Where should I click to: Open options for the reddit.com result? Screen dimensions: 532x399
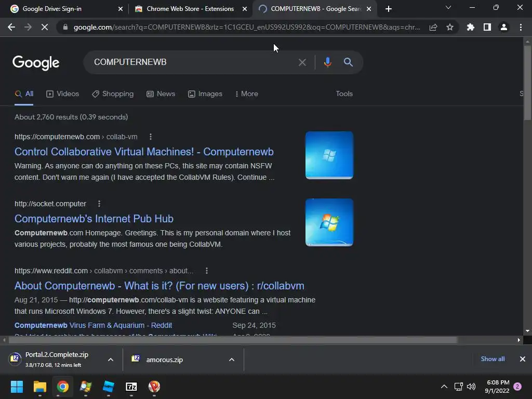pos(207,271)
